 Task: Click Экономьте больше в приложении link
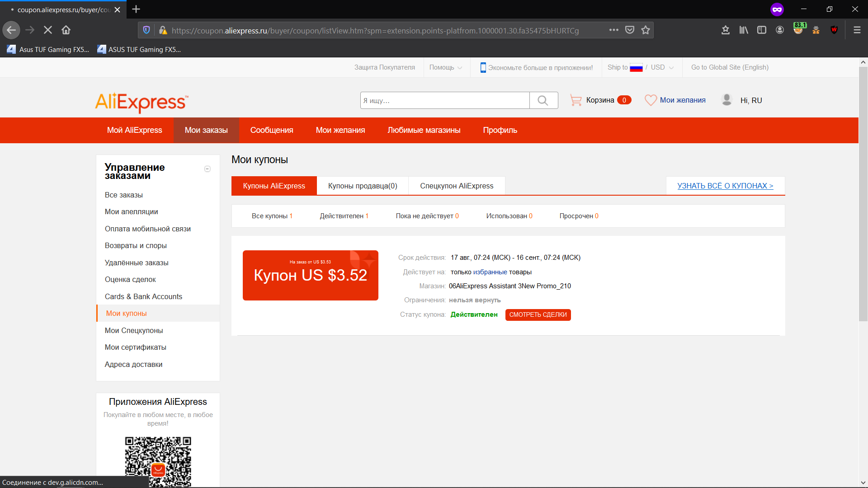(x=540, y=68)
